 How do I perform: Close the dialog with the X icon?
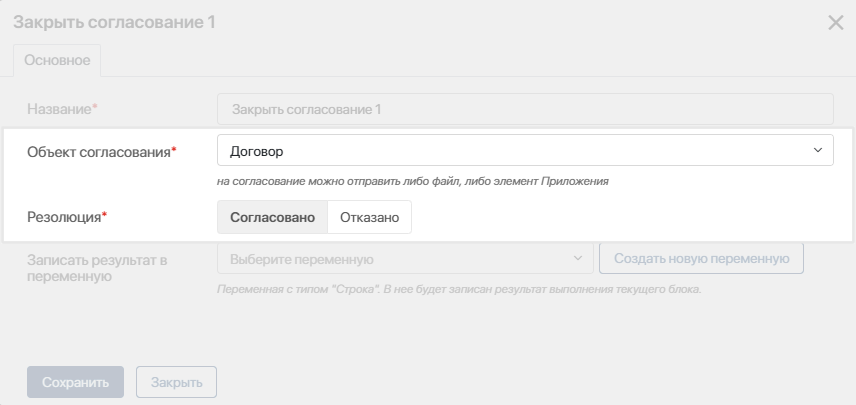click(x=836, y=23)
